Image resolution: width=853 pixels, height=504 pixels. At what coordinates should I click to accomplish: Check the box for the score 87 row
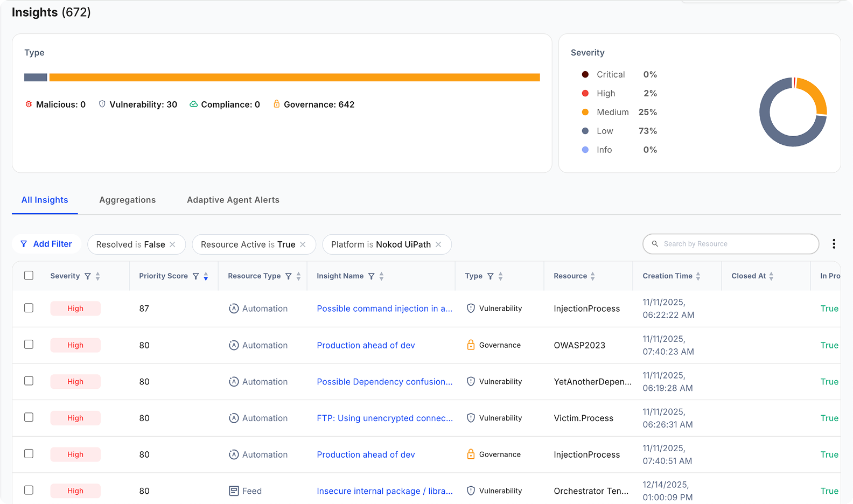[x=29, y=308]
